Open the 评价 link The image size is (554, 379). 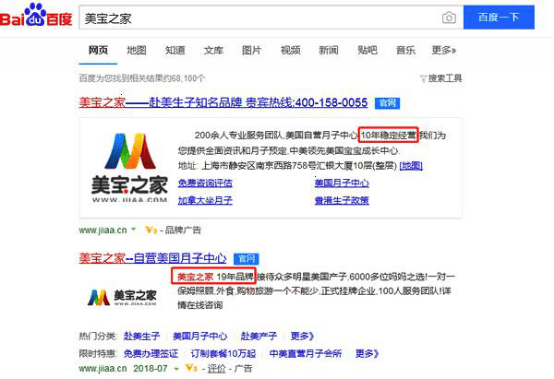pos(217,369)
